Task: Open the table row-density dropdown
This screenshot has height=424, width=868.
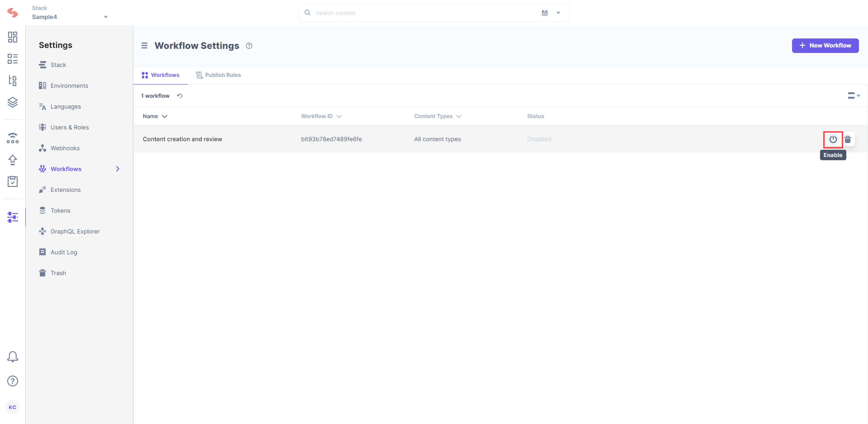Action: 854,96
